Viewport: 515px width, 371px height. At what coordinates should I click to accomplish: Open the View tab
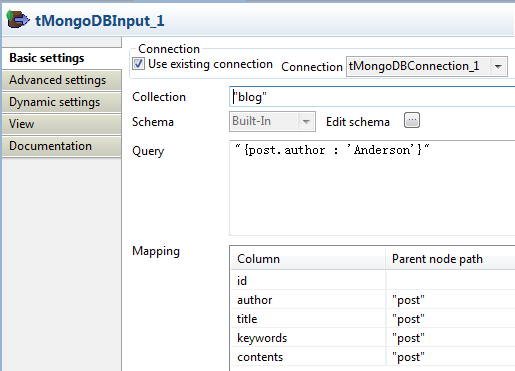click(x=62, y=124)
